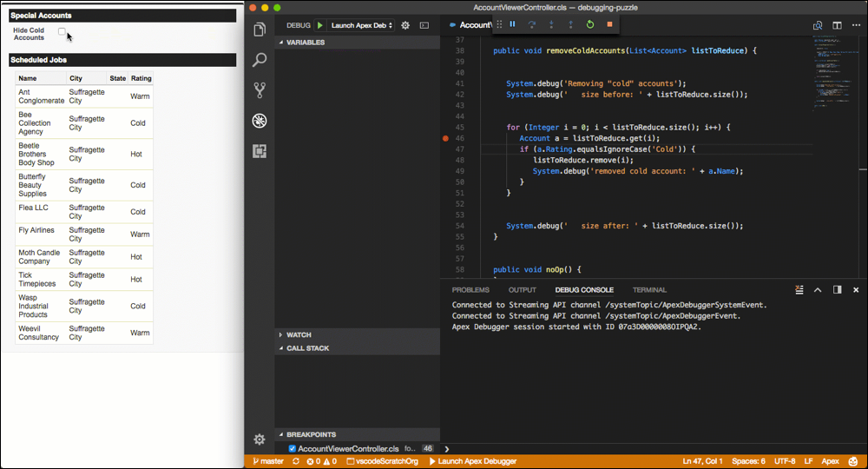
Task: Move the panel with layout icon
Action: point(837,289)
